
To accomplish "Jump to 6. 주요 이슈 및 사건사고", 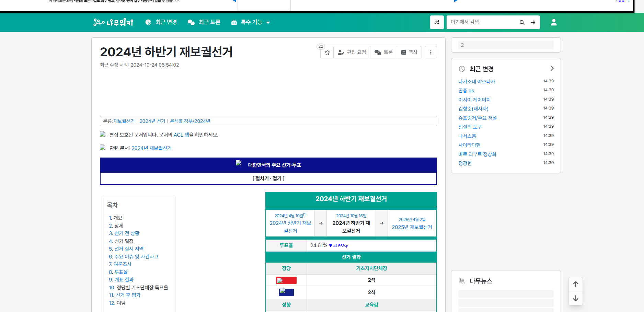I will click(x=134, y=257).
